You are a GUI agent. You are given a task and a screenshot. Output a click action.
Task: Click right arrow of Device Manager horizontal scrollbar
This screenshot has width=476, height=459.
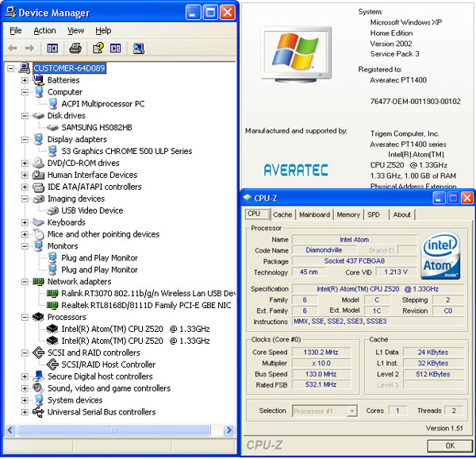tap(228, 430)
